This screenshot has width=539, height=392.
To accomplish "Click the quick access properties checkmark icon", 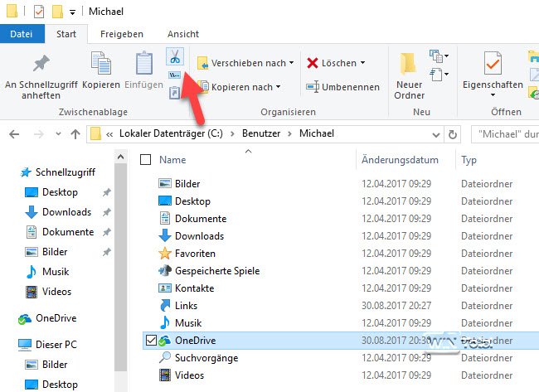I will (39, 12).
